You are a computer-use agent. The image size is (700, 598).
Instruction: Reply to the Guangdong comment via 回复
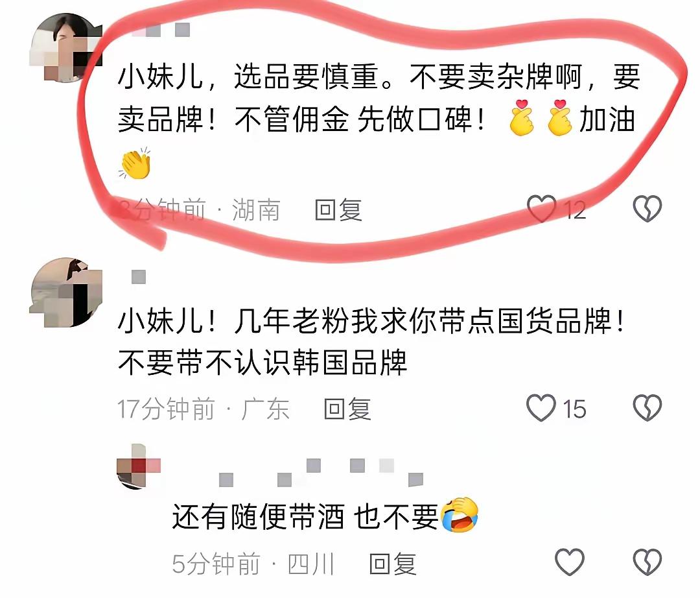tap(347, 409)
